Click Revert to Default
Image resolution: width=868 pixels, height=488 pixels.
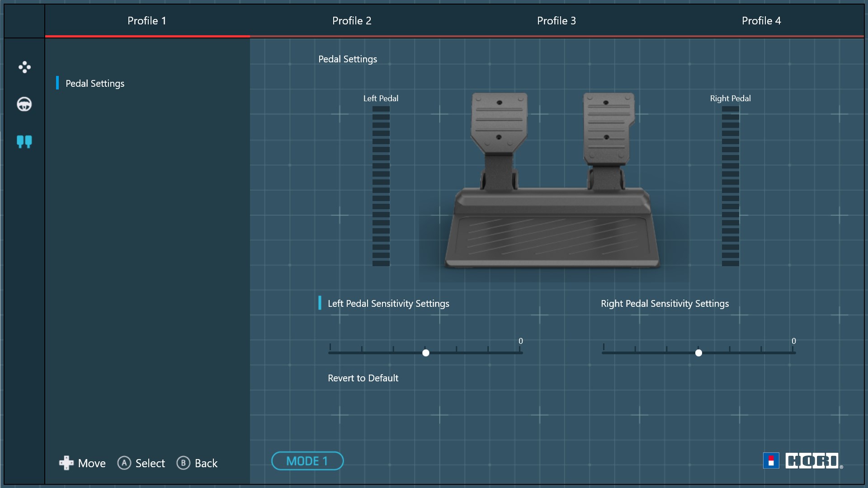tap(363, 378)
